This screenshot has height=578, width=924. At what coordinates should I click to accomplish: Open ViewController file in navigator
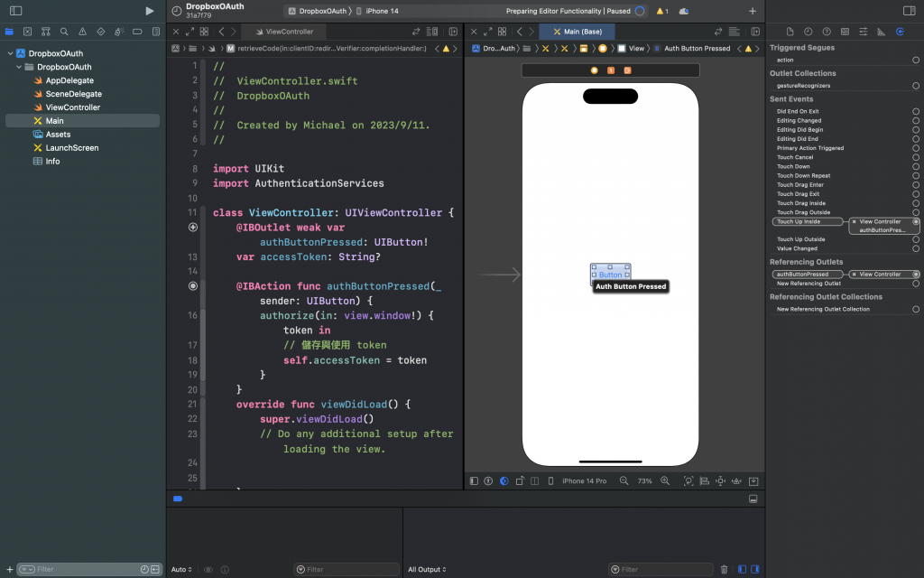73,107
